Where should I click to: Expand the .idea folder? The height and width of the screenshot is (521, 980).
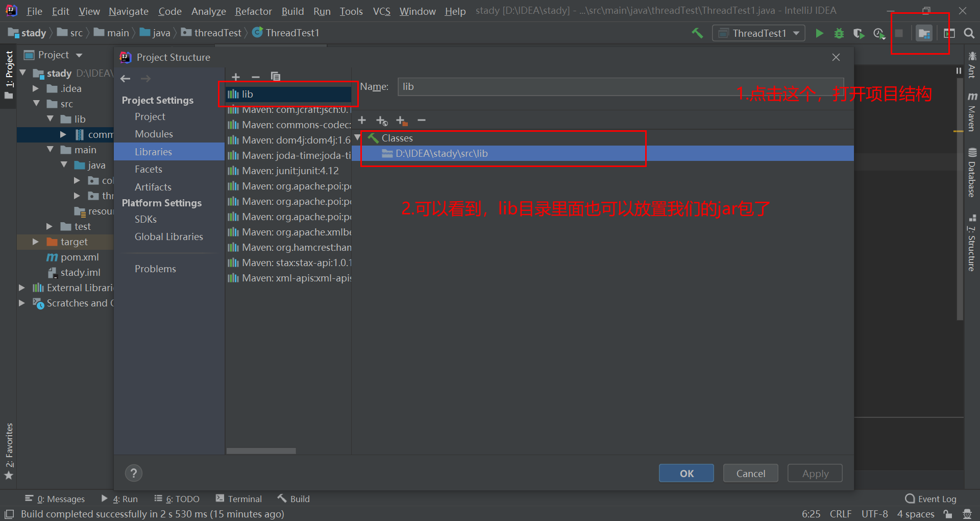pos(36,88)
